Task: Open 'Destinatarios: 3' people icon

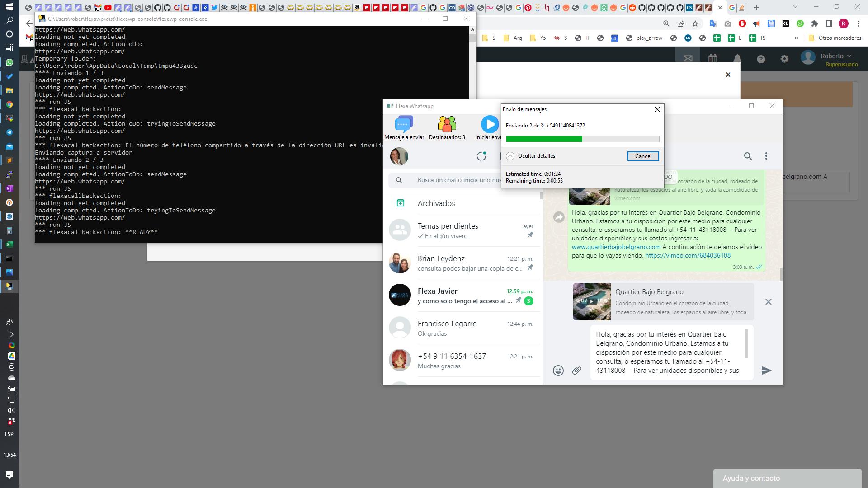Action: click(x=447, y=124)
